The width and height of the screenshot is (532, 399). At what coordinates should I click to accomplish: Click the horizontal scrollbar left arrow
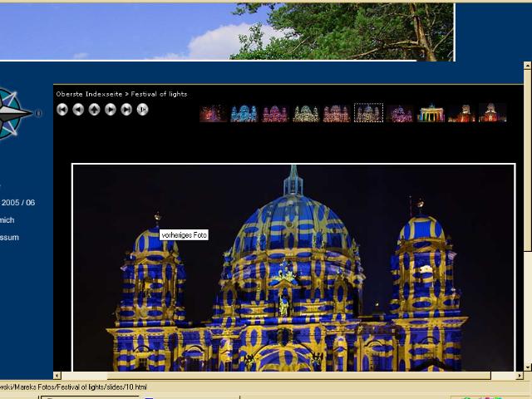[x=57, y=376]
